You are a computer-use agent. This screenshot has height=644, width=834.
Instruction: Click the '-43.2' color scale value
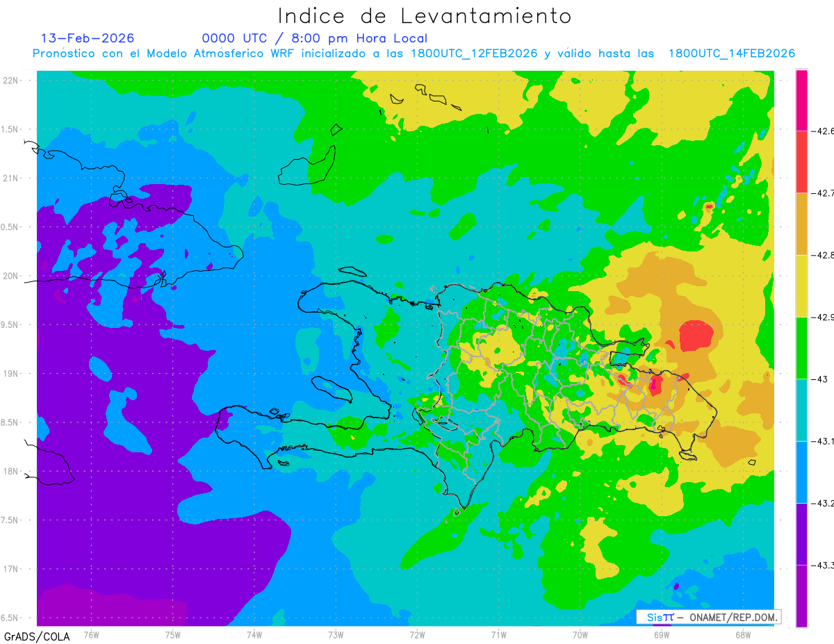click(x=823, y=503)
